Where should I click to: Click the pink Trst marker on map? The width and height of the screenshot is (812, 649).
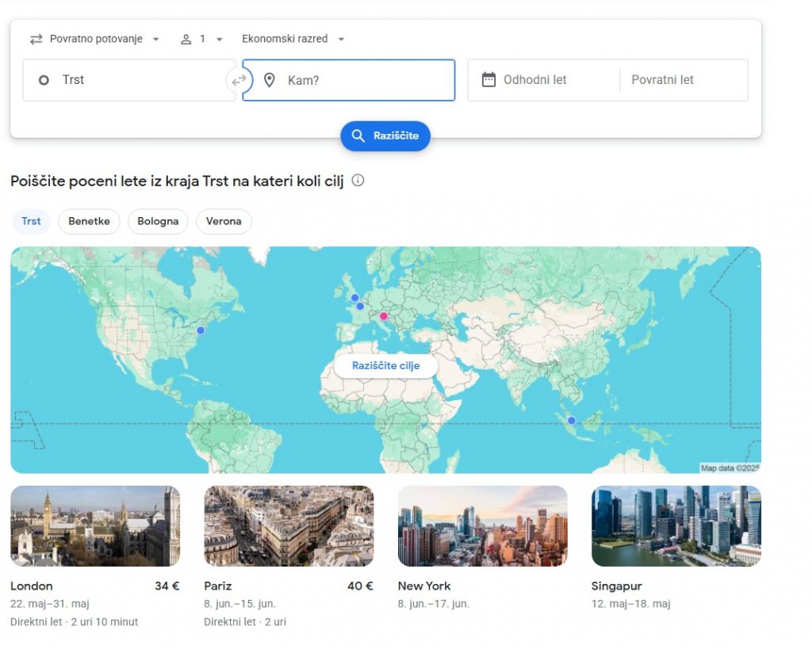coord(384,316)
